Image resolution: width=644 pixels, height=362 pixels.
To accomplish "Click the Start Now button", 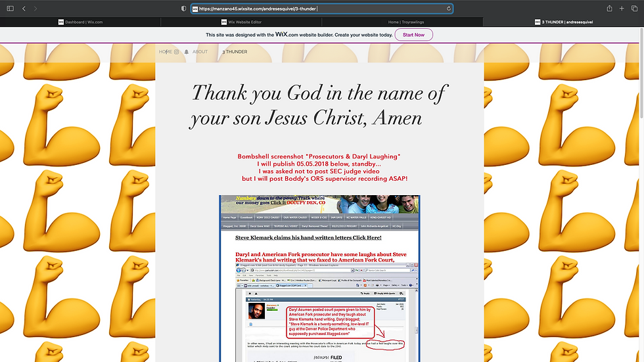I will (x=413, y=35).
